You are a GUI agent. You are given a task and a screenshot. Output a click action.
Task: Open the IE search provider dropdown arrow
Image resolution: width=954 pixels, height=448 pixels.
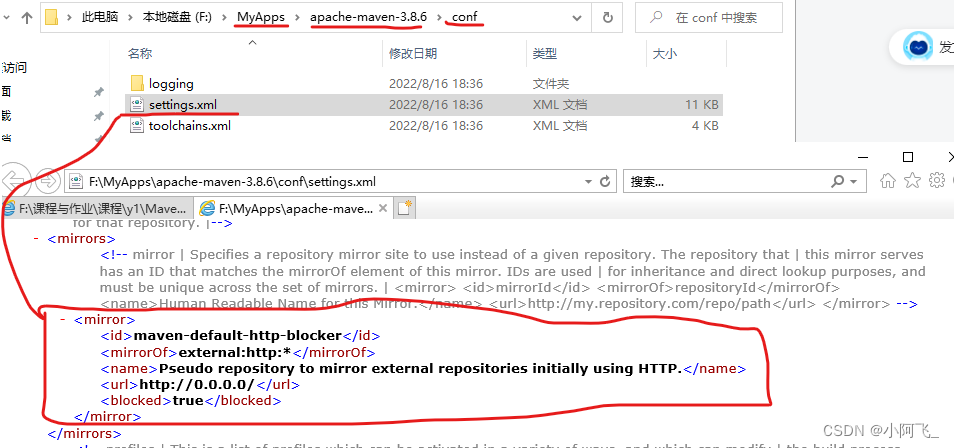point(854,181)
